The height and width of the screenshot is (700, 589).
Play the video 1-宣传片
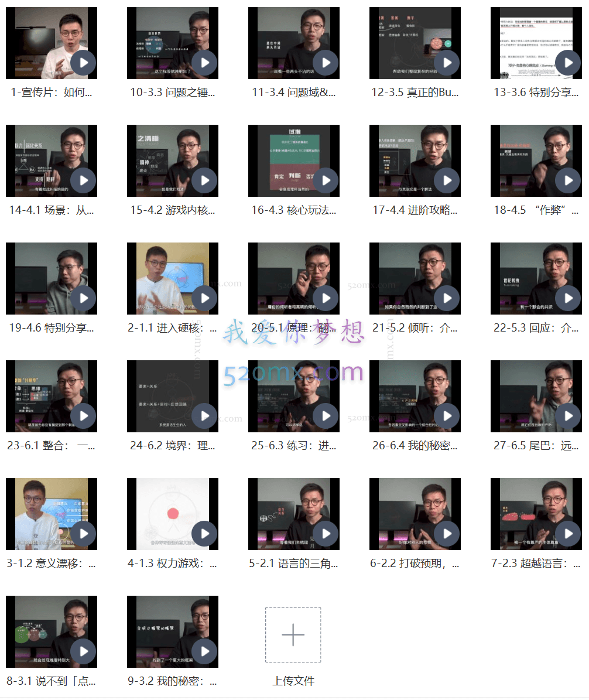pyautogui.click(x=83, y=63)
